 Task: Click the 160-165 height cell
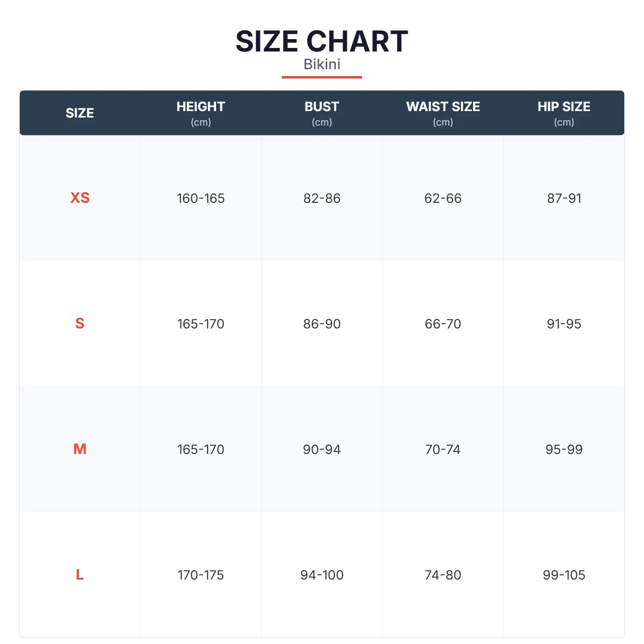tap(200, 198)
